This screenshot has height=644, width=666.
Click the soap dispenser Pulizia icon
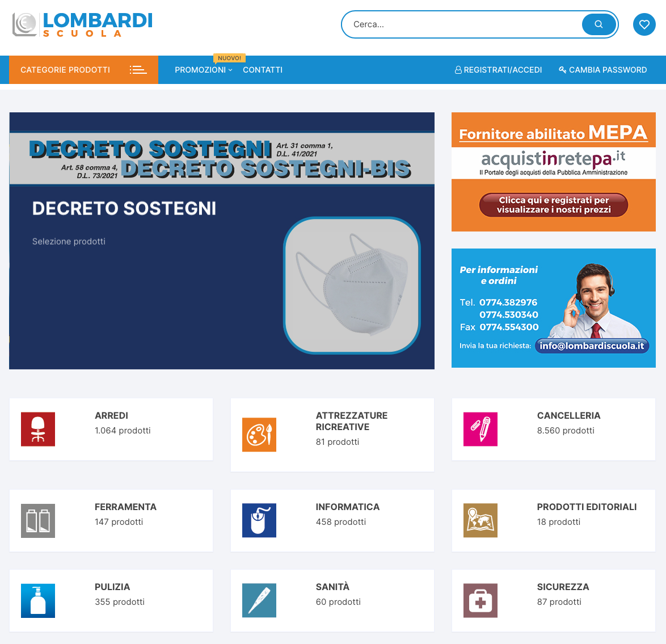(x=38, y=601)
